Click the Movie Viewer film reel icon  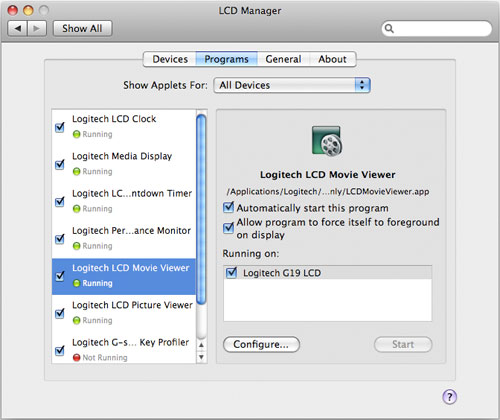click(327, 141)
